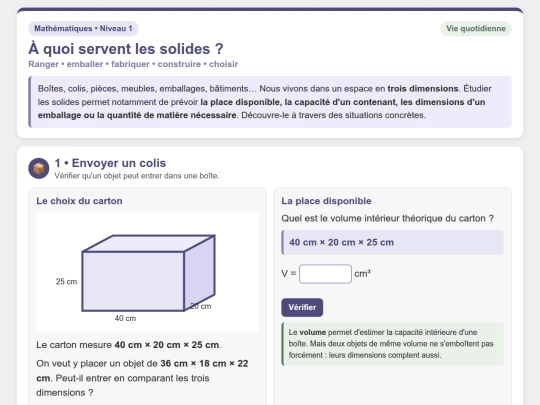Select the Vie quotidienne tag
This screenshot has width=540, height=405.
coord(476,29)
